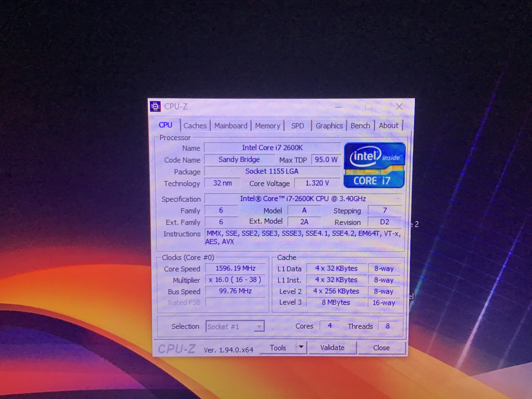Open the SPD tab
This screenshot has height=399, width=532.
pos(297,126)
